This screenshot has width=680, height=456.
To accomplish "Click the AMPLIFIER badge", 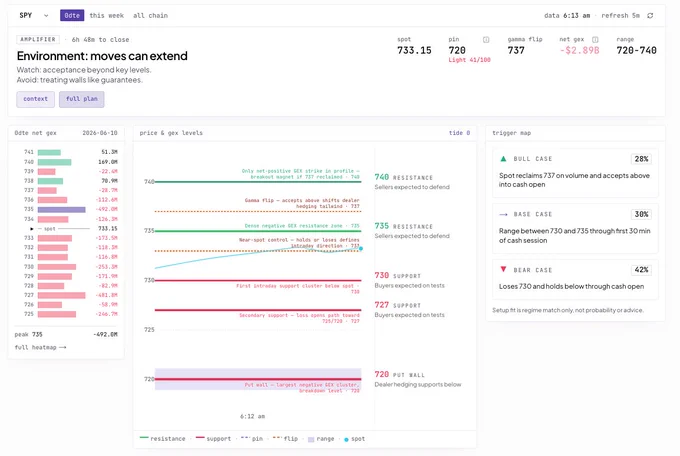I will point(38,39).
